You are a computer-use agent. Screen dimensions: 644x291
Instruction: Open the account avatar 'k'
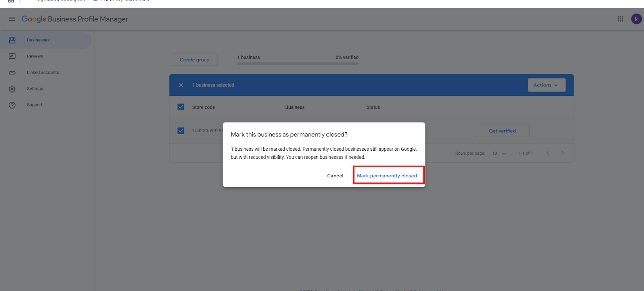[x=636, y=19]
